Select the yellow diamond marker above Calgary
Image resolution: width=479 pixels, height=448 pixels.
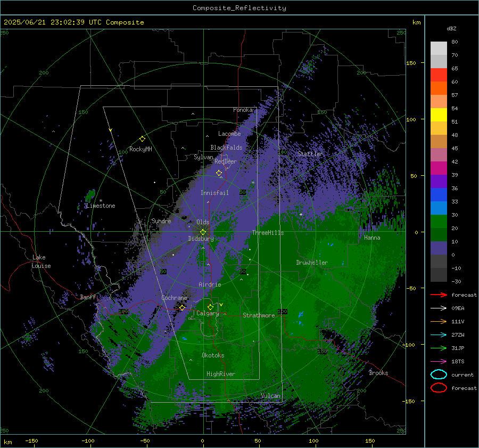(x=210, y=307)
